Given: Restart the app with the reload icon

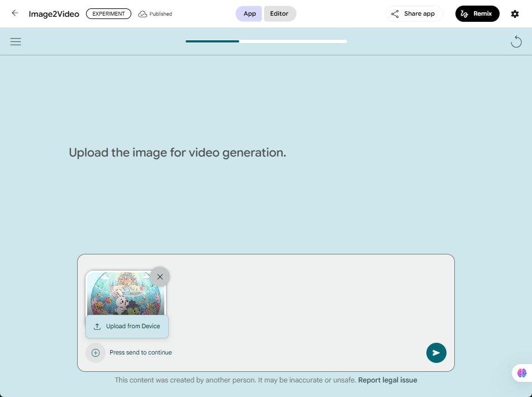Looking at the screenshot, I should tap(516, 41).
